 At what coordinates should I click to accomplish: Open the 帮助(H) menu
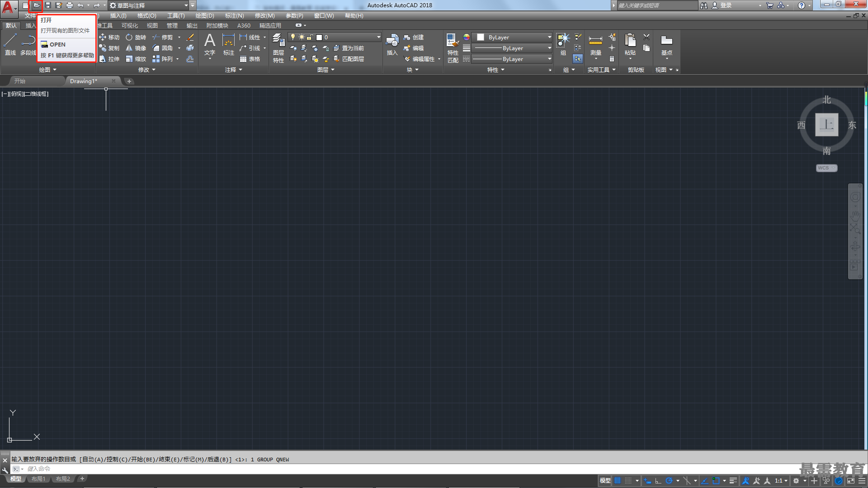click(x=354, y=16)
